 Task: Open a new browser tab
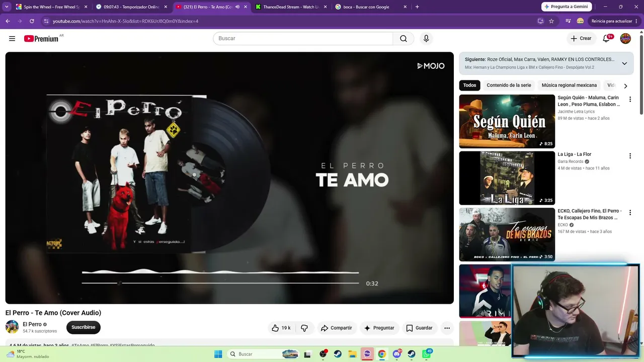tap(417, 7)
